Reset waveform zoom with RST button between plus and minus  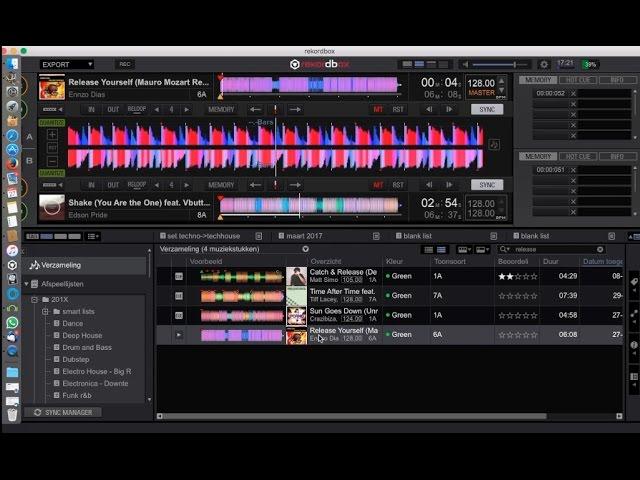pos(52,148)
